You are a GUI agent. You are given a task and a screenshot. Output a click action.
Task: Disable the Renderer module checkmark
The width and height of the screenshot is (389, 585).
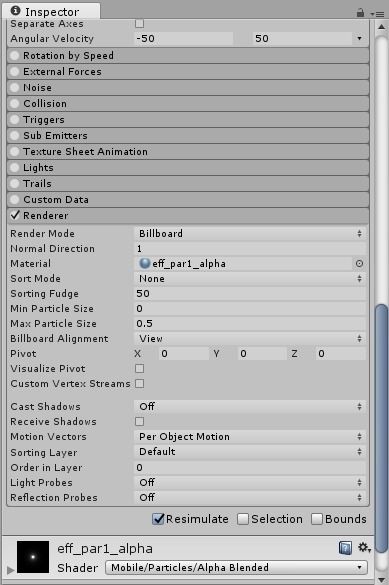[15, 215]
